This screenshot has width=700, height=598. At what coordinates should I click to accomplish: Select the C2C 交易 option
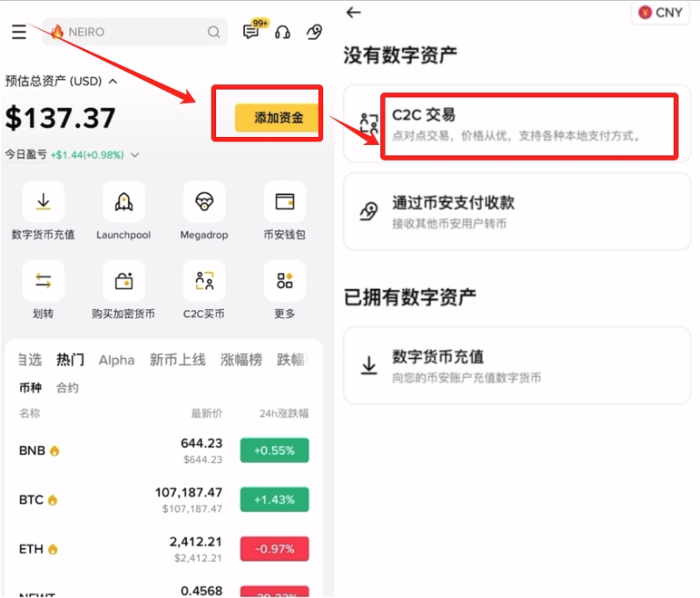pyautogui.click(x=527, y=125)
